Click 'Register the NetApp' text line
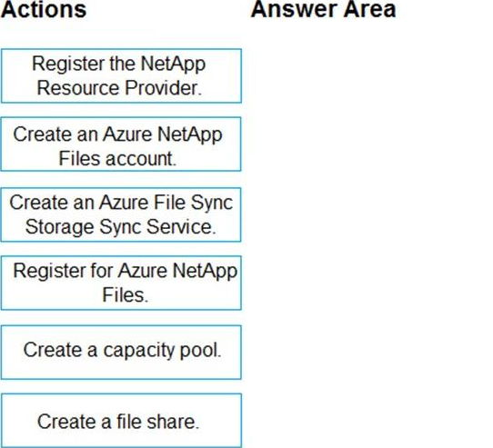The image size is (493, 448). pyautogui.click(x=119, y=65)
